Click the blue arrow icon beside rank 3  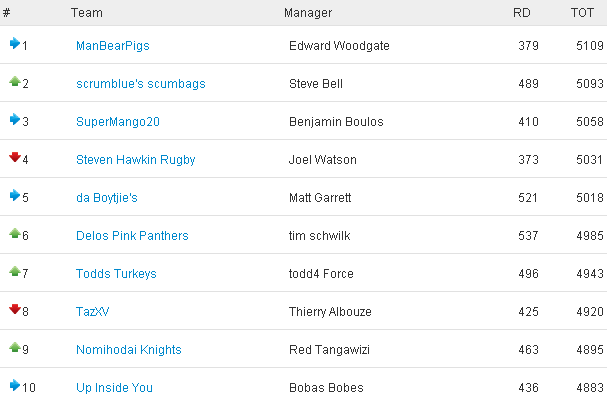(15, 119)
